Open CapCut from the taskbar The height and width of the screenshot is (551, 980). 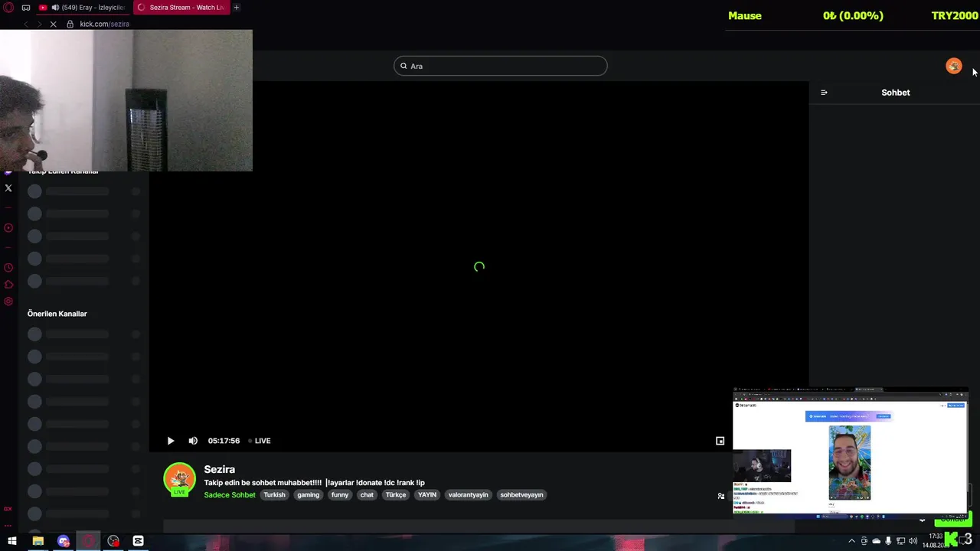[138, 541]
